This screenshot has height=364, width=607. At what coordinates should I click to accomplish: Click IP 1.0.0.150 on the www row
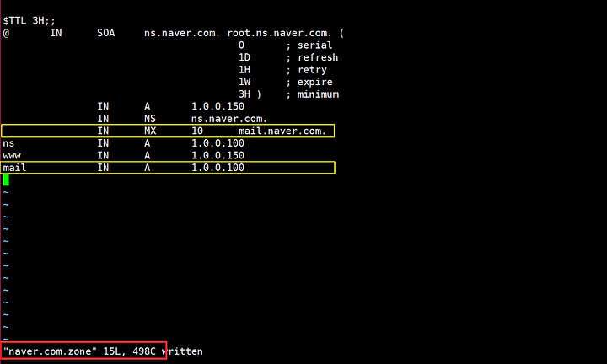218,156
